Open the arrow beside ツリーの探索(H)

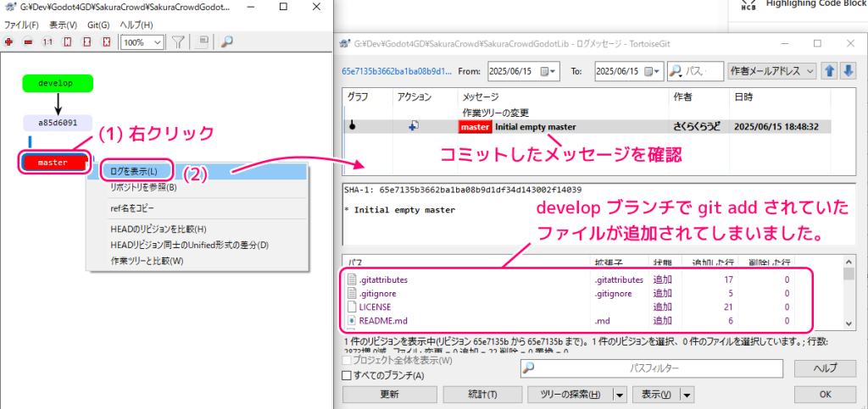620,395
